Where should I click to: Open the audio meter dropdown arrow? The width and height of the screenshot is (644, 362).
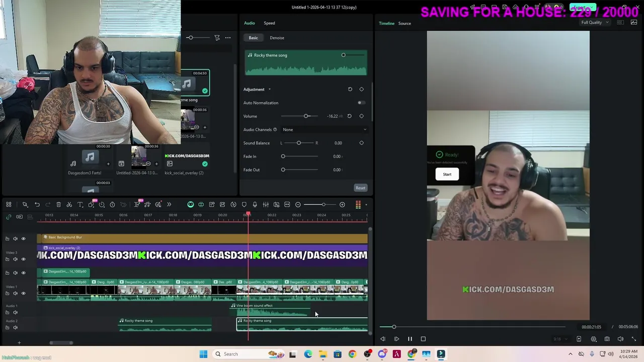point(366,205)
